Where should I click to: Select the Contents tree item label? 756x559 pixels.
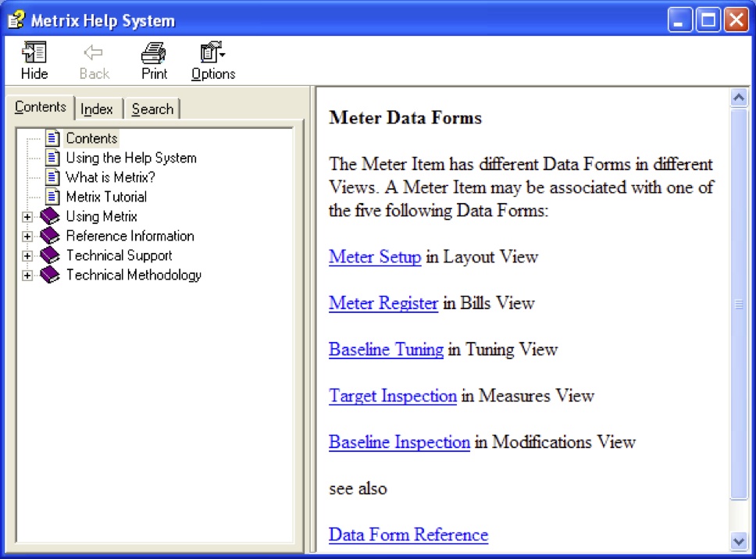click(x=91, y=138)
